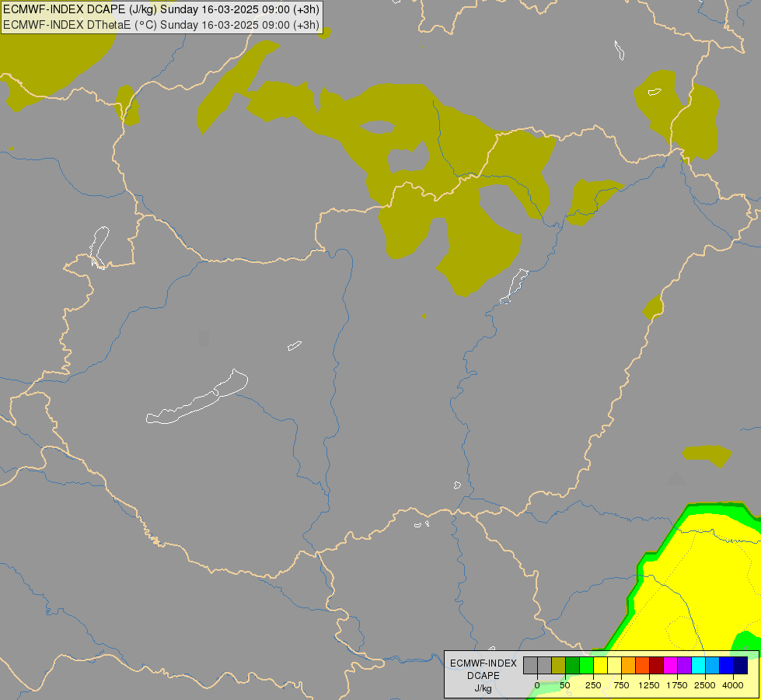
Task: Click "ECMWF-INDEX" text in the legend box
Action: [x=483, y=663]
